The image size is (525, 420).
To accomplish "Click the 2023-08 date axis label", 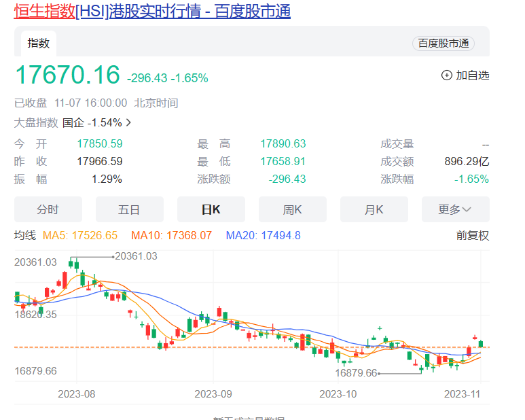I will (76, 394).
